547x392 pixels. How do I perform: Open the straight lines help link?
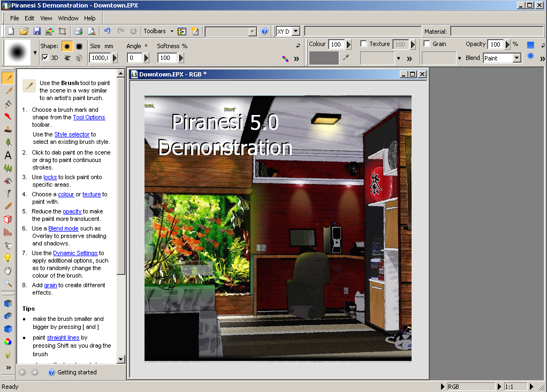point(63,337)
